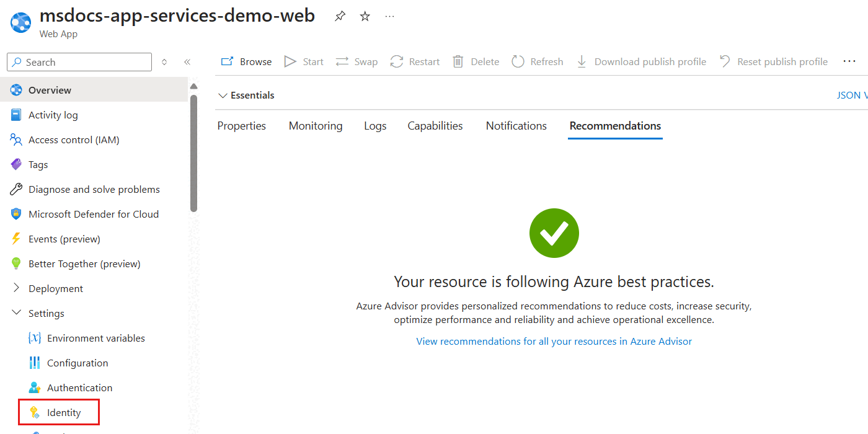868x434 pixels.
Task: Open Diagnose and solve problems
Action: 94,189
